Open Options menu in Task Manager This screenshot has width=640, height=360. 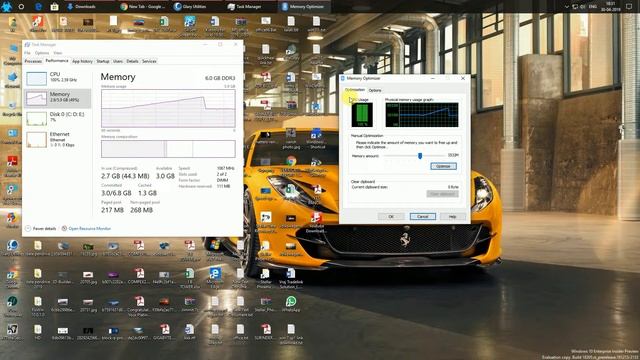pyautogui.click(x=42, y=53)
